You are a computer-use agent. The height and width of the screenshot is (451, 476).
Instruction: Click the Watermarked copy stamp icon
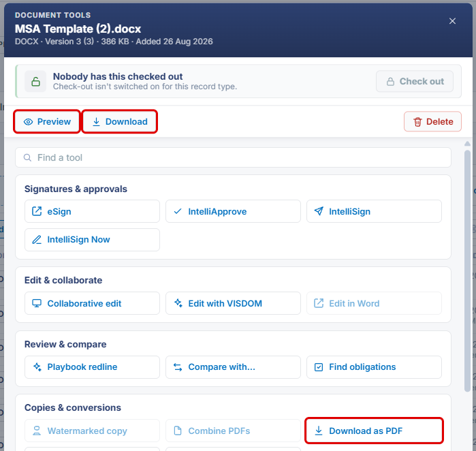tap(37, 431)
